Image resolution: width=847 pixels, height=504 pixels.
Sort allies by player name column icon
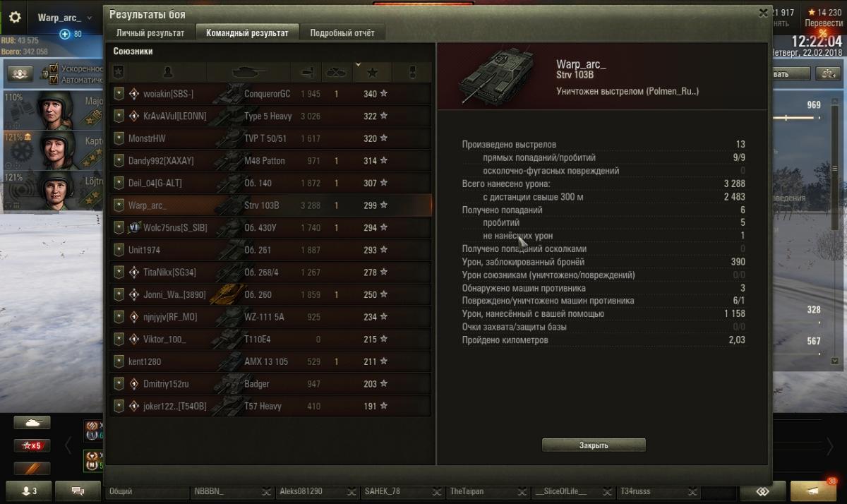[x=167, y=72]
